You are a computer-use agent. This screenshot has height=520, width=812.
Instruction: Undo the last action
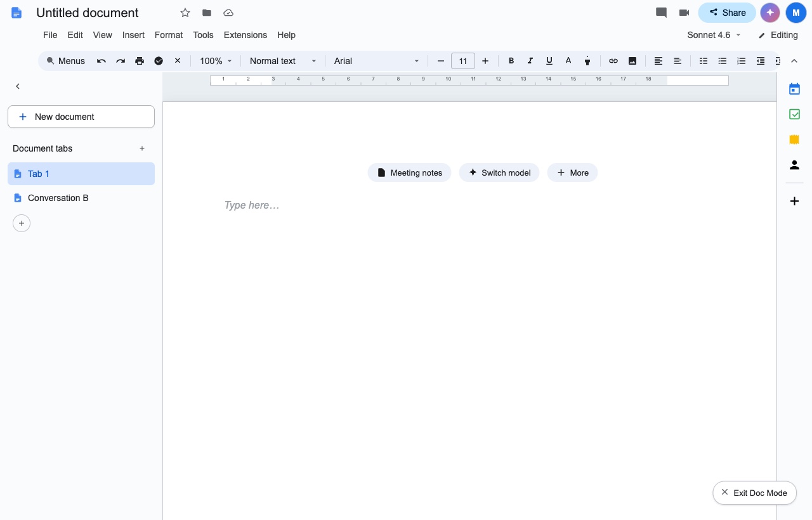(101, 61)
